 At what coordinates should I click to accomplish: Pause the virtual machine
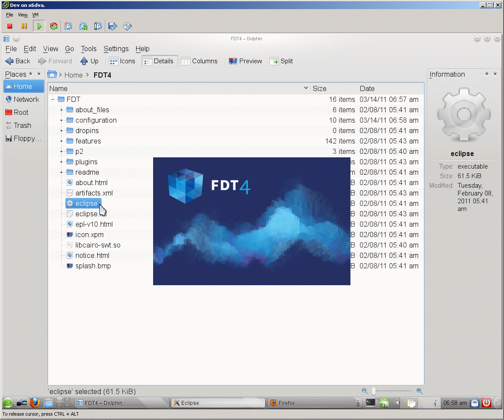tap(24, 26)
